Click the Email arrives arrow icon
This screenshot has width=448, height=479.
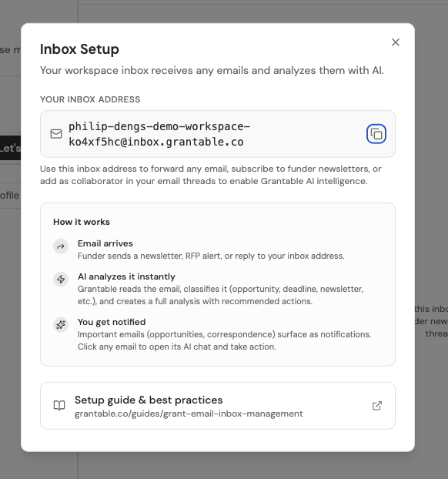coord(61,246)
